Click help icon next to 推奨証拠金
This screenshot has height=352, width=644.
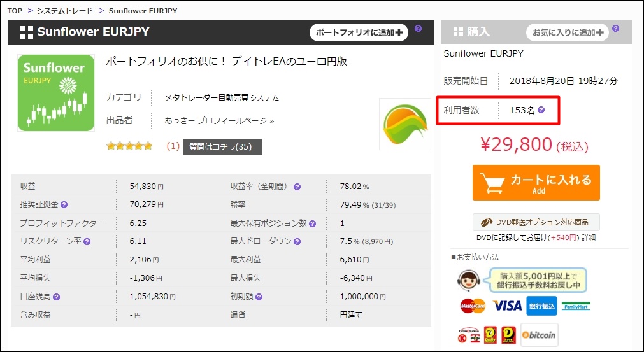coord(64,205)
